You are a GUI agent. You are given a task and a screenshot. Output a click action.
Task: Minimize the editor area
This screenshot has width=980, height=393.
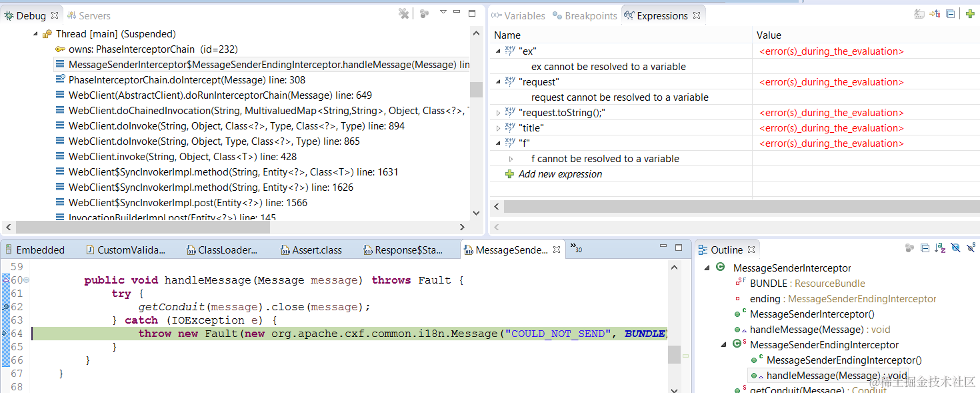662,247
